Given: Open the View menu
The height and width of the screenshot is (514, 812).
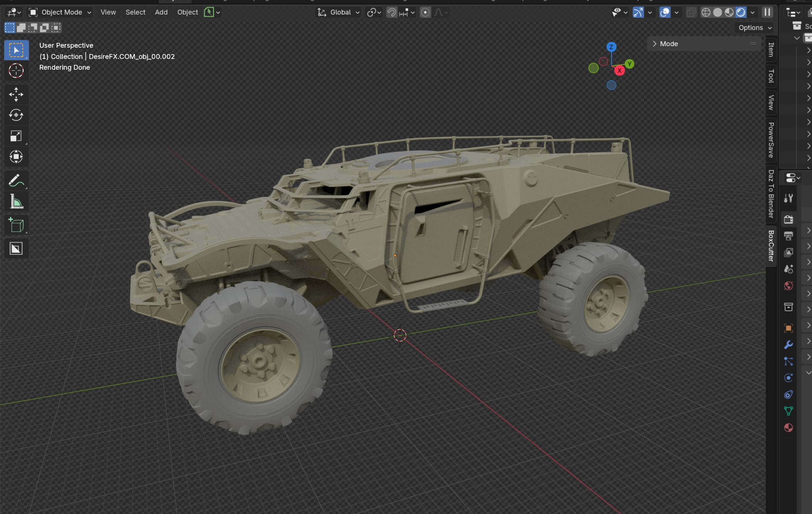Looking at the screenshot, I should [108, 12].
